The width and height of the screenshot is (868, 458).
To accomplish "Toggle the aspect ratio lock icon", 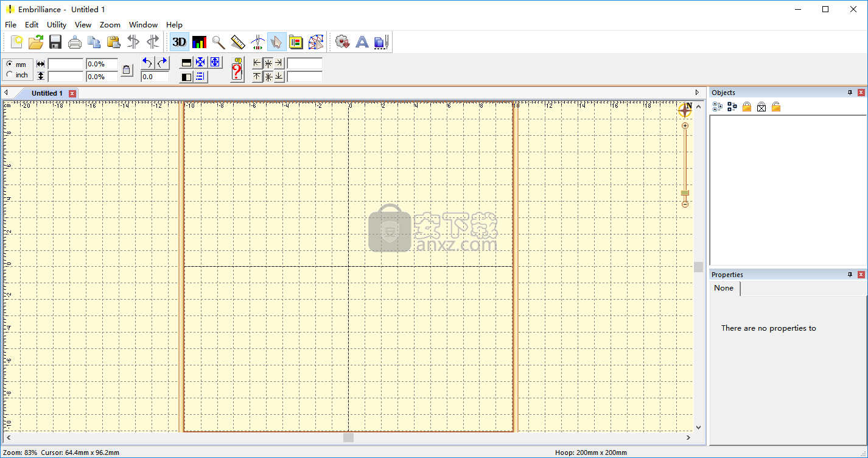I will (x=127, y=70).
